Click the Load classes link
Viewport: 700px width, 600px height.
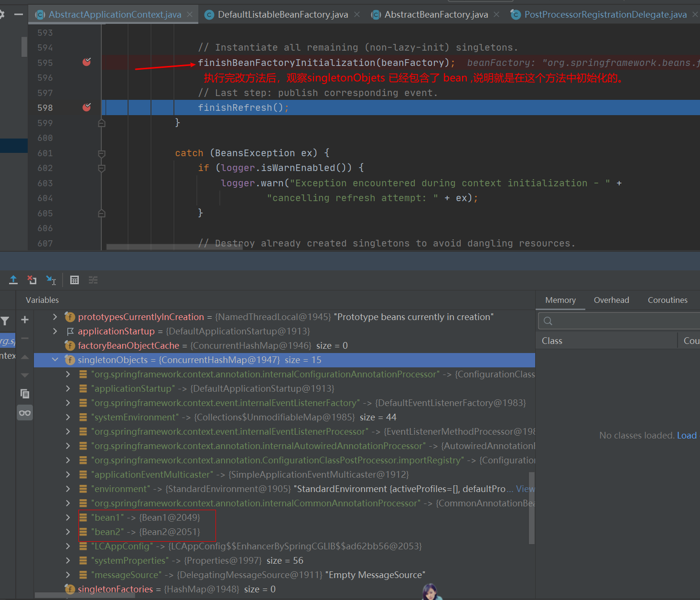pyautogui.click(x=687, y=435)
